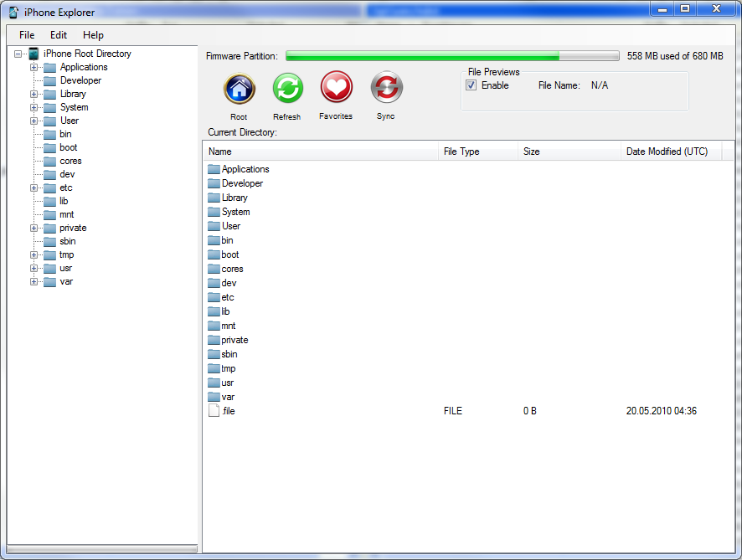This screenshot has width=742, height=560.
Task: Open the File menu
Action: 27,35
